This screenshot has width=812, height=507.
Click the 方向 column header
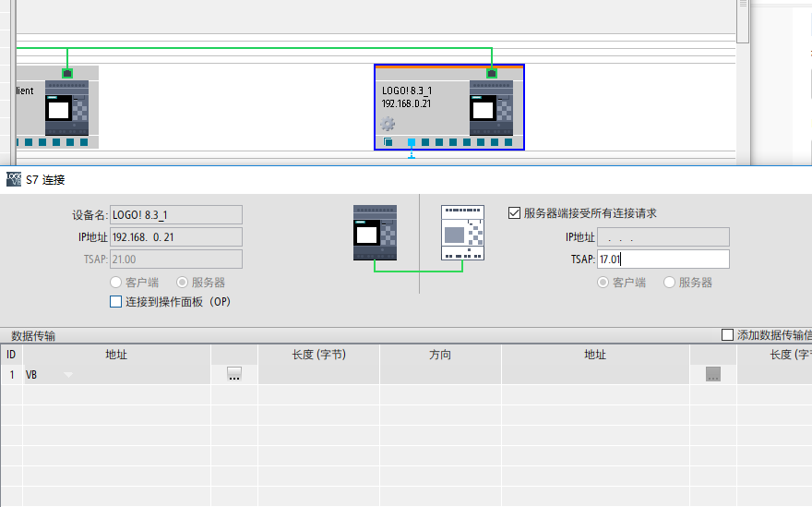pyautogui.click(x=440, y=355)
